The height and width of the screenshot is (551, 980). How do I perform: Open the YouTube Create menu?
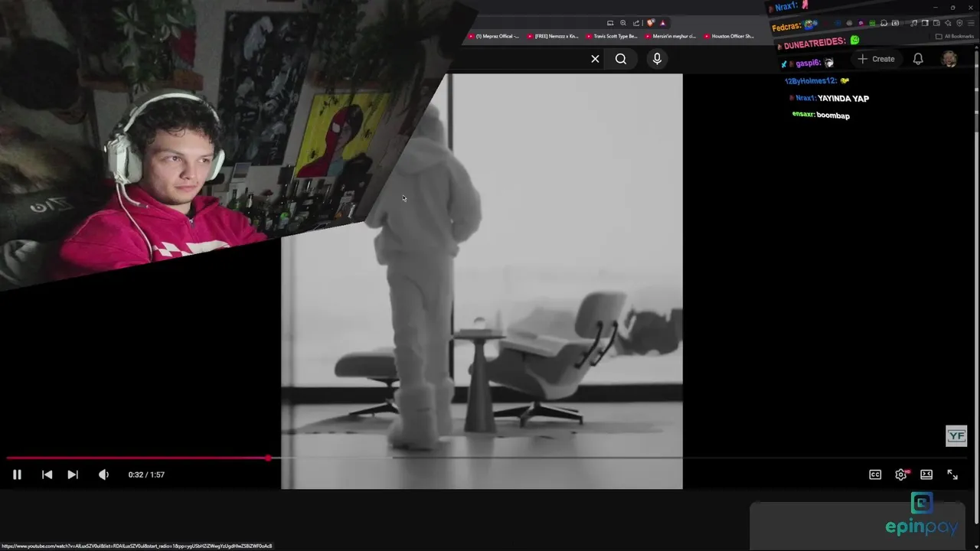pos(876,59)
